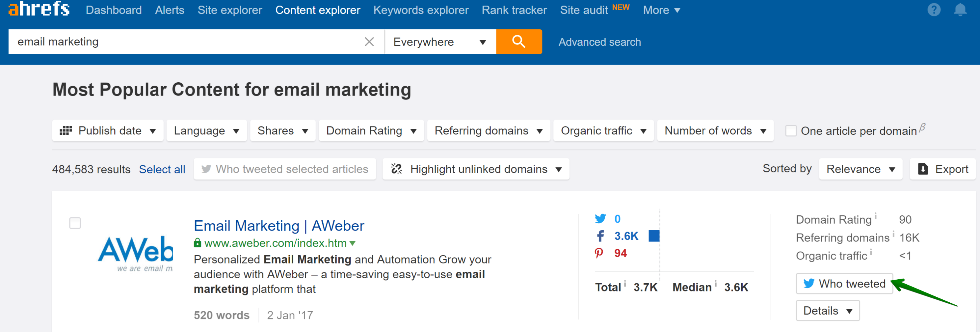Click Total shares value 3.7K
The height and width of the screenshot is (332, 980).
pyautogui.click(x=645, y=287)
